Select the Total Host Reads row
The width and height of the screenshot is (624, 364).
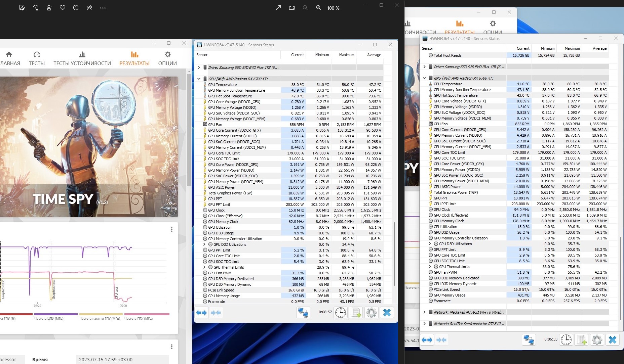click(515, 55)
